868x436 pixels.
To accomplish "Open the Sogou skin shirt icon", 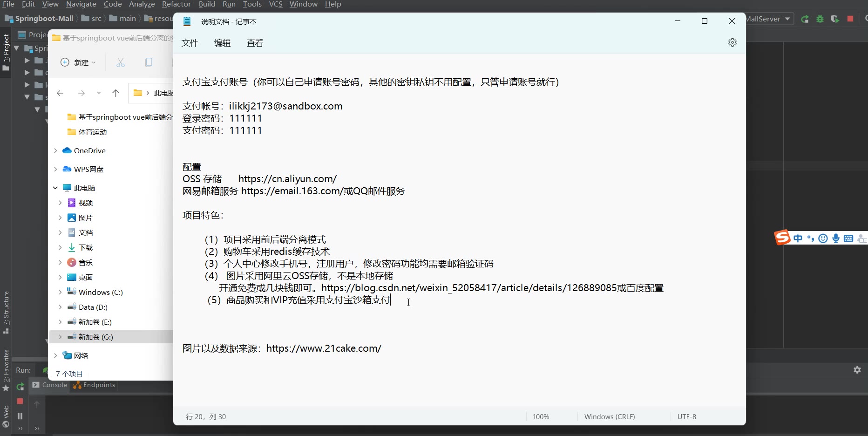I will point(862,238).
